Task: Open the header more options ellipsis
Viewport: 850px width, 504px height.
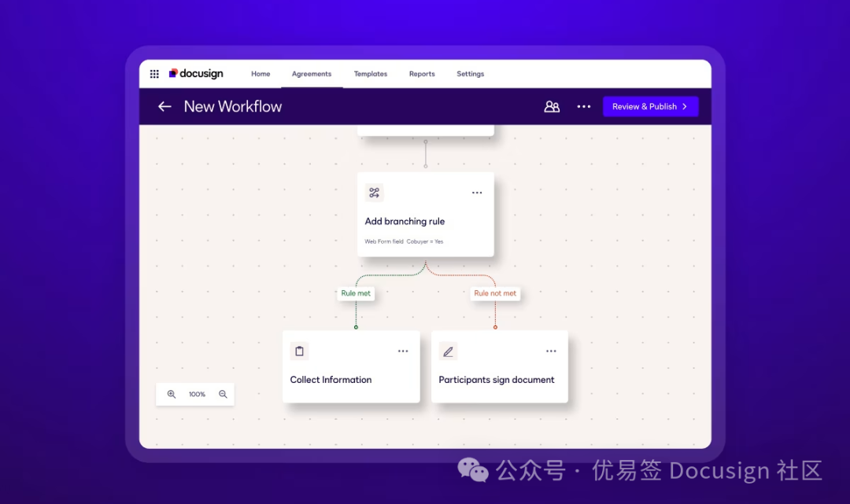Action: tap(583, 107)
